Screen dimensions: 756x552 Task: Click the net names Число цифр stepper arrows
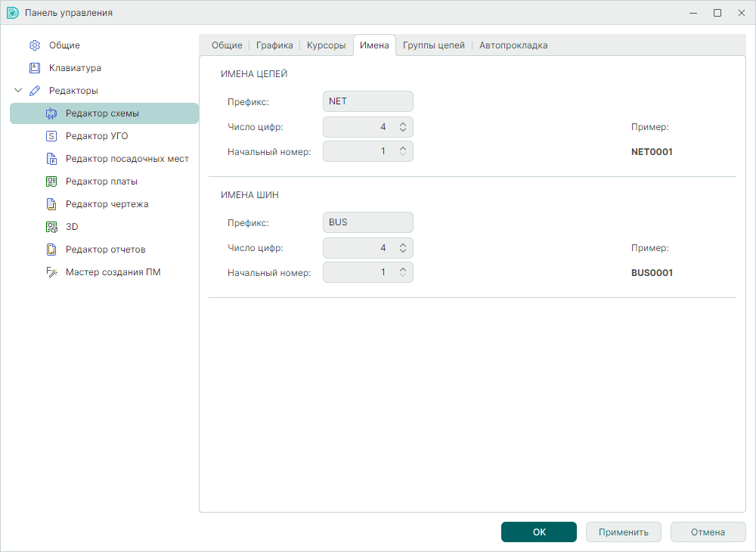(x=403, y=127)
